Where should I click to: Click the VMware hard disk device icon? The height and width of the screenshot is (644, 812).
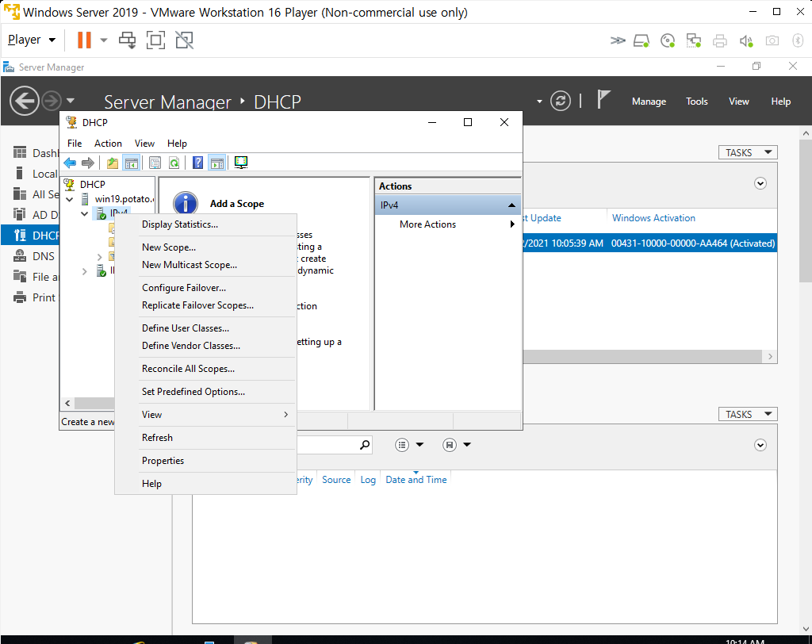coord(642,40)
